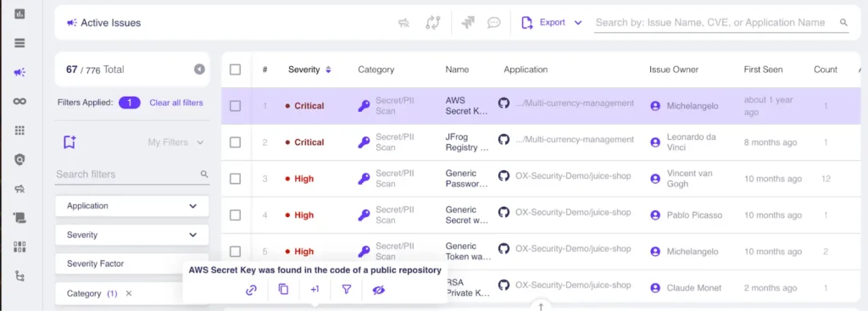868x311 pixels.
Task: Expand the Severity filter dropdown
Action: pyautogui.click(x=131, y=236)
